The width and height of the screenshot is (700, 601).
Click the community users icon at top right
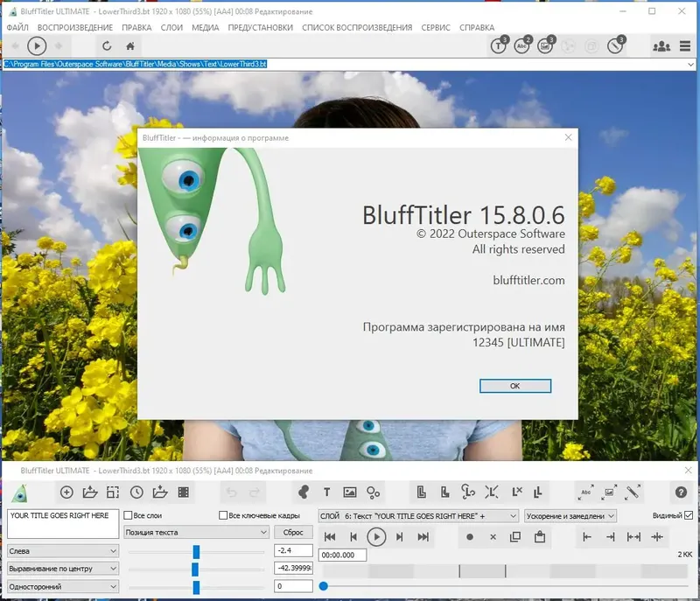(661, 46)
